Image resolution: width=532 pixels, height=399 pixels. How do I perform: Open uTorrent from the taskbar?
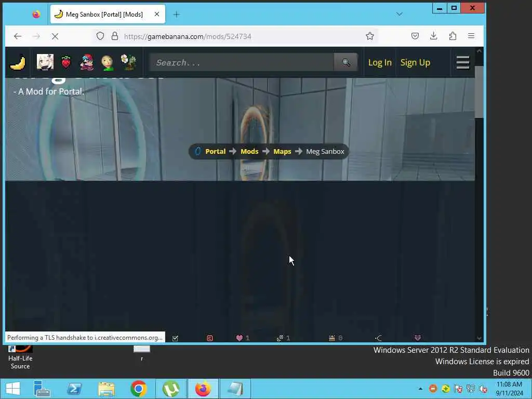click(170, 389)
